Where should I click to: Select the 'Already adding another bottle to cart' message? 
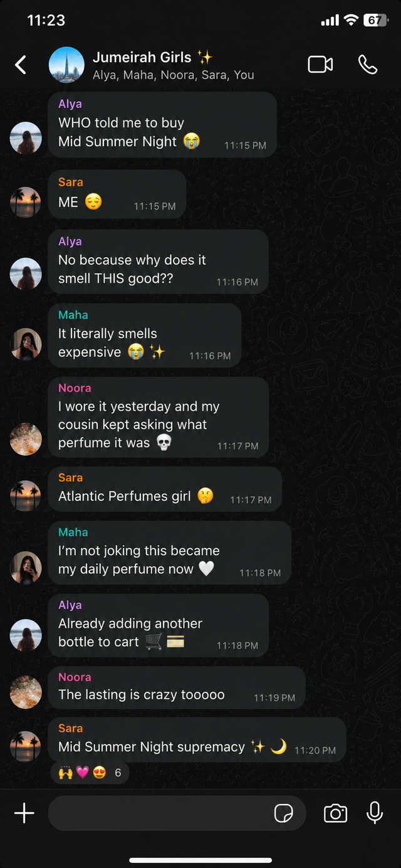(159, 625)
